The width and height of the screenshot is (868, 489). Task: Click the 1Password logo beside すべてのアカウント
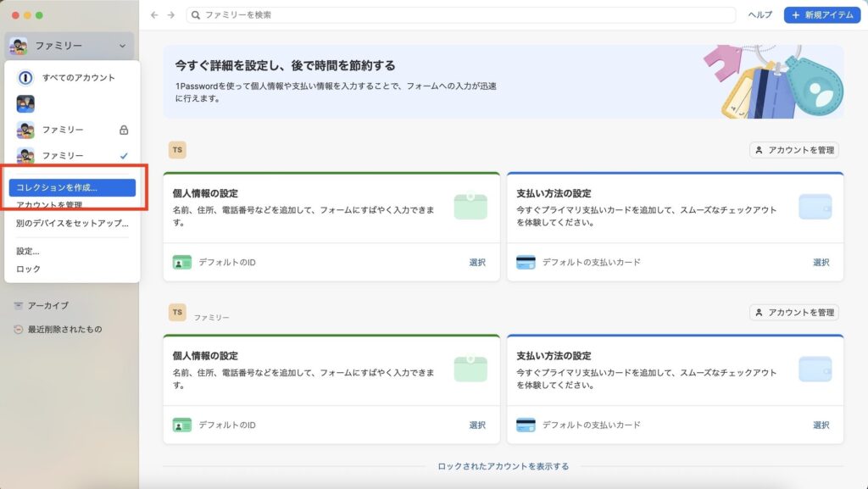point(25,78)
